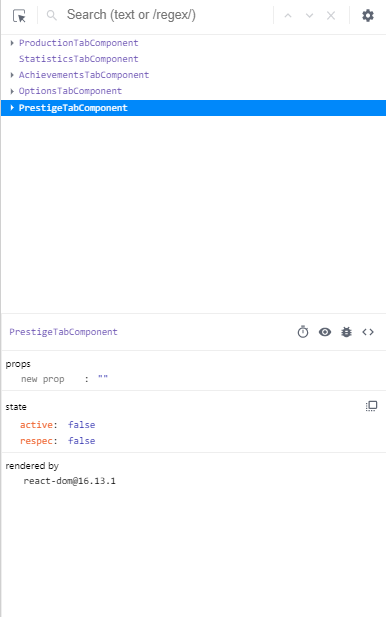Toggle the respec state false value
386x617 pixels.
81,441
